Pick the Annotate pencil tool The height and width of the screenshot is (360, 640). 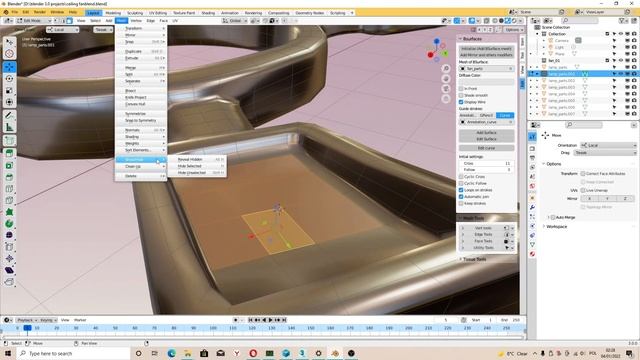click(9, 116)
